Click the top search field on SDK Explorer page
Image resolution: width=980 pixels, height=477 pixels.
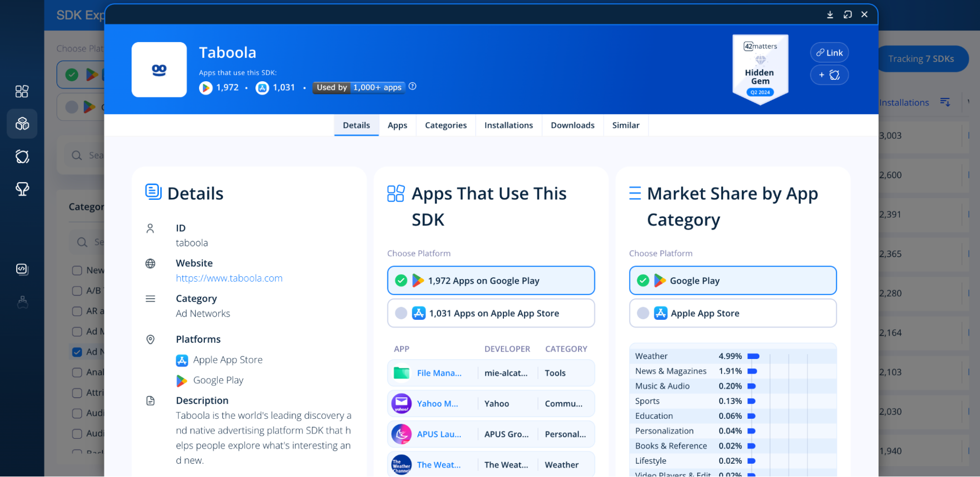click(84, 156)
